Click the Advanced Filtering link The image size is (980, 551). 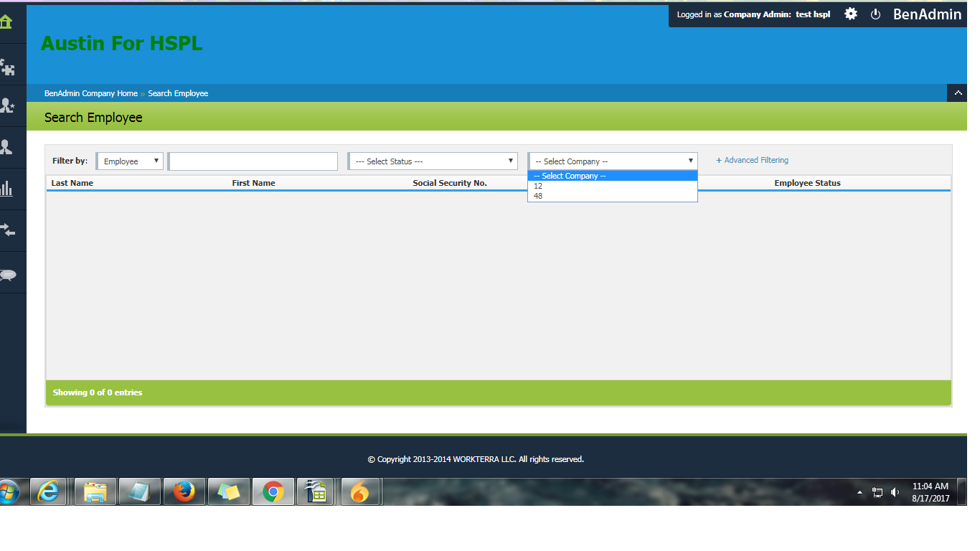pyautogui.click(x=752, y=161)
